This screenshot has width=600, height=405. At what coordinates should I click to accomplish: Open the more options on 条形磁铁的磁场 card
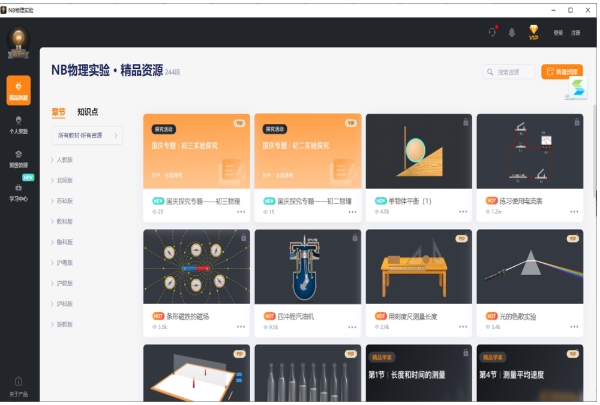(240, 327)
